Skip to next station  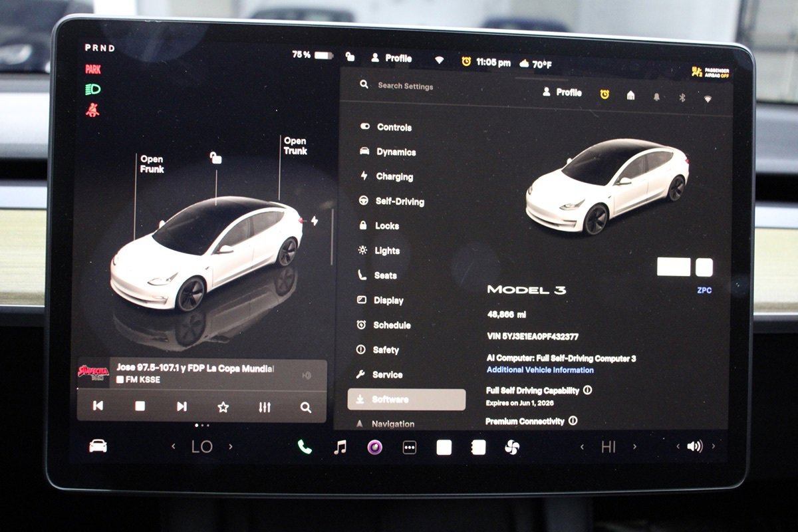182,406
